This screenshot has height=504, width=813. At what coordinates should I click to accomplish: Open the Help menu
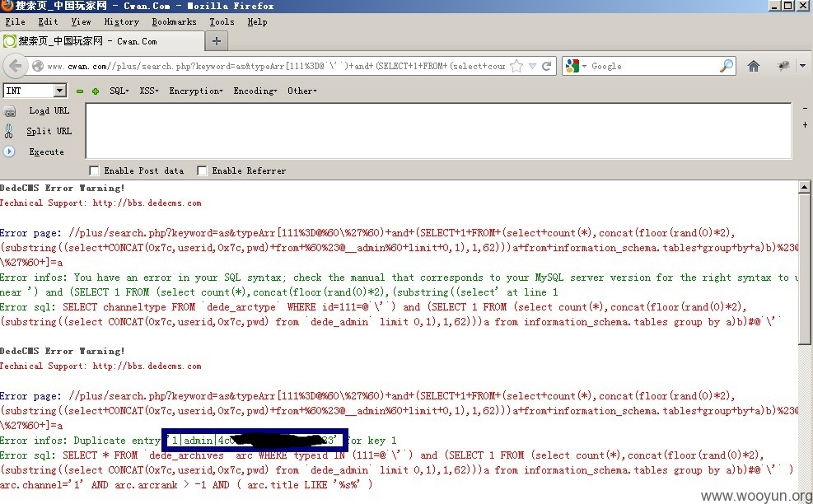(257, 21)
